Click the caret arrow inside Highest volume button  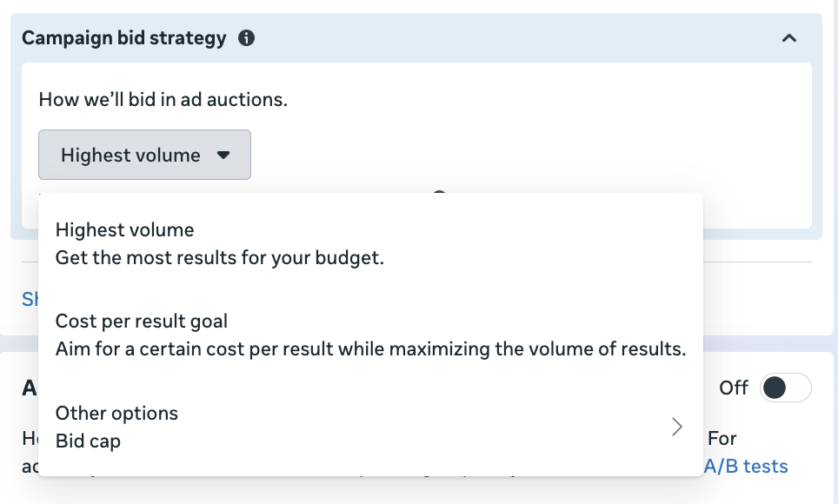point(223,156)
